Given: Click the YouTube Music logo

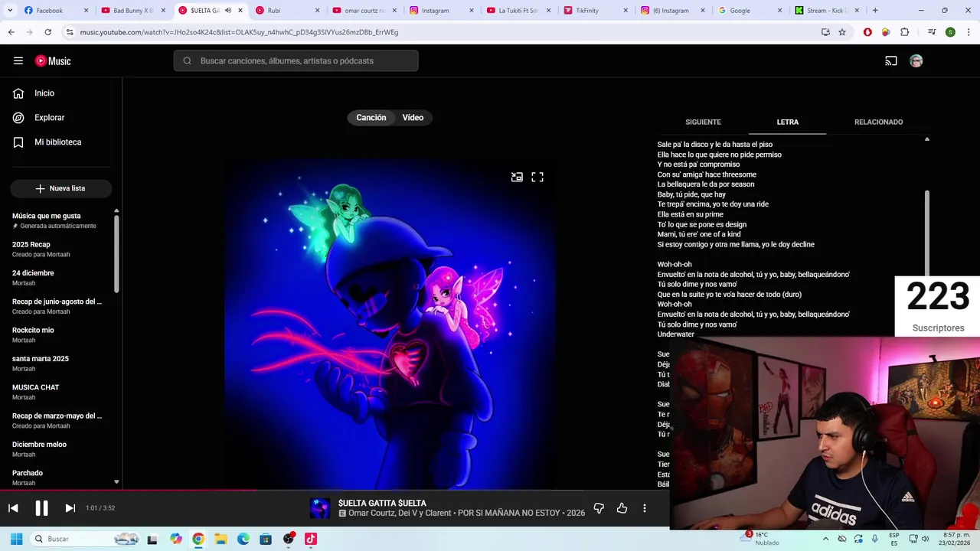Looking at the screenshot, I should pos(53,60).
